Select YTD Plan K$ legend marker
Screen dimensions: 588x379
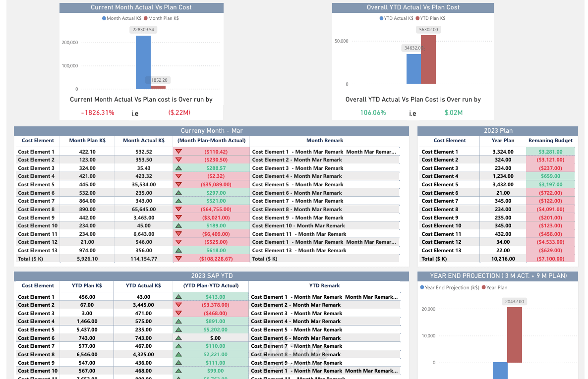click(417, 18)
